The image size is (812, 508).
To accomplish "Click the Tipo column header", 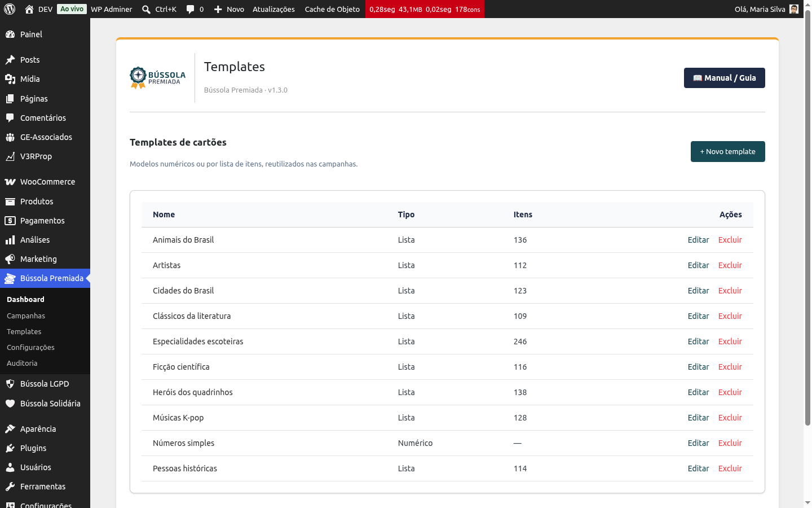I will (x=406, y=214).
